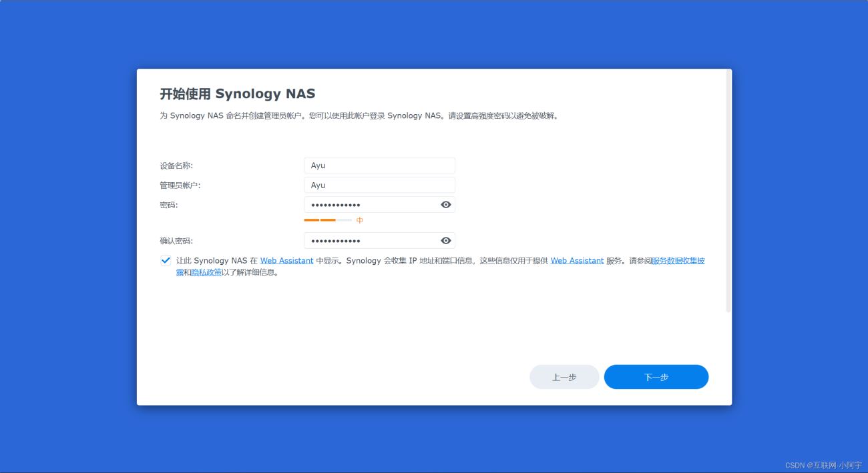Viewport: 868px width, 473px height.
Task: Open the 隐私政策 privacy policy link
Action: (x=206, y=272)
